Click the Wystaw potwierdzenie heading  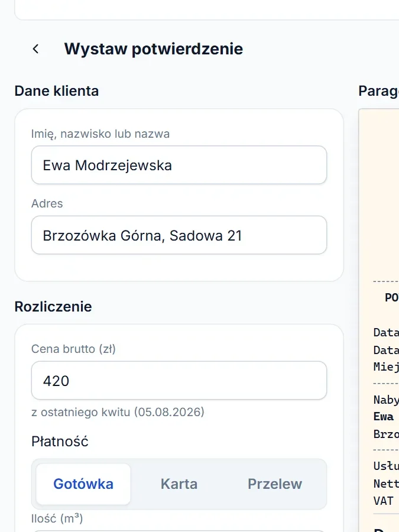pyautogui.click(x=153, y=49)
